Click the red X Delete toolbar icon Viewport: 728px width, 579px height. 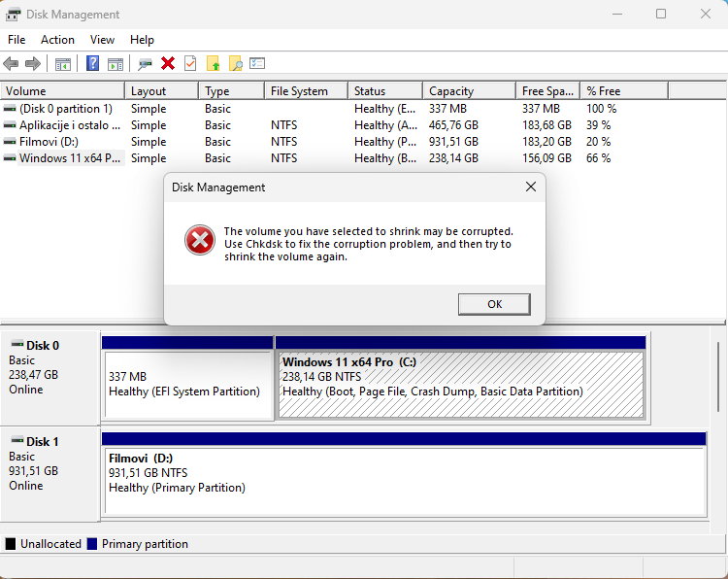click(168, 63)
